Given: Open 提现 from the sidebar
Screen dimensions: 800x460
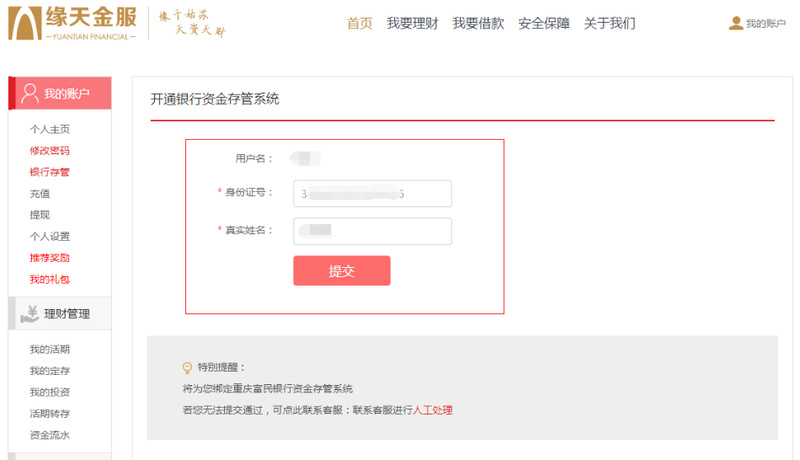Looking at the screenshot, I should [x=40, y=215].
